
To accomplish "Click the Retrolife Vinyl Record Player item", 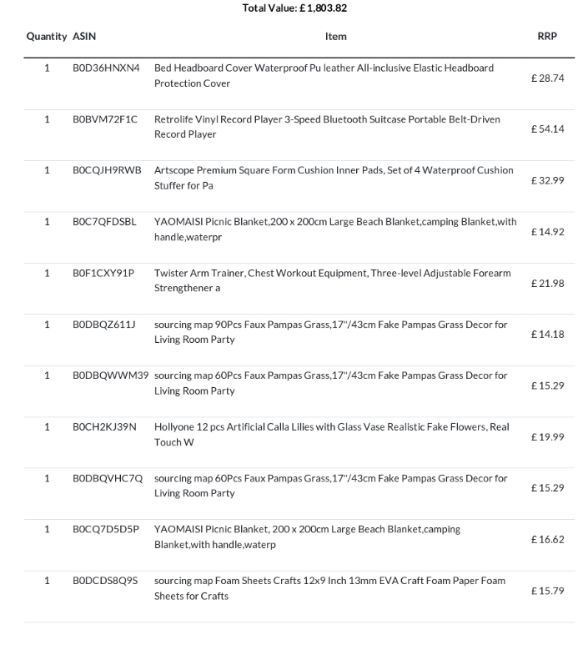I will (327, 127).
